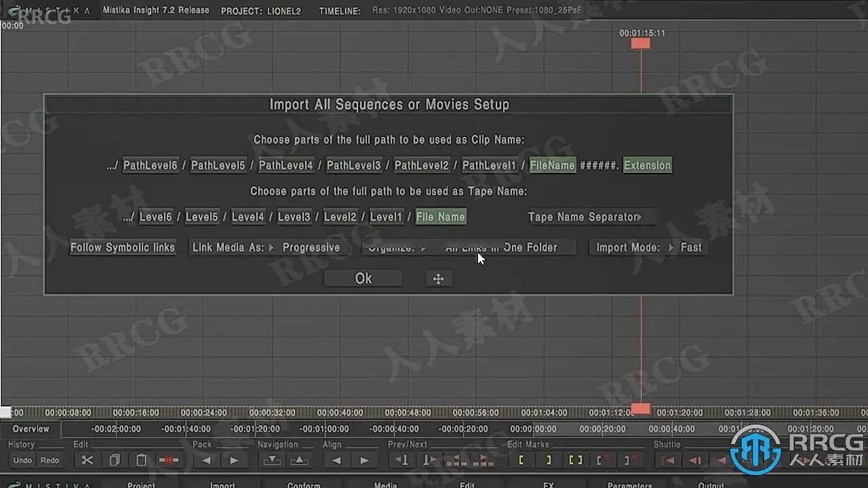Click the PROJECT: LIONEL2 label
Viewport: 868px width, 488px height.
tap(261, 11)
